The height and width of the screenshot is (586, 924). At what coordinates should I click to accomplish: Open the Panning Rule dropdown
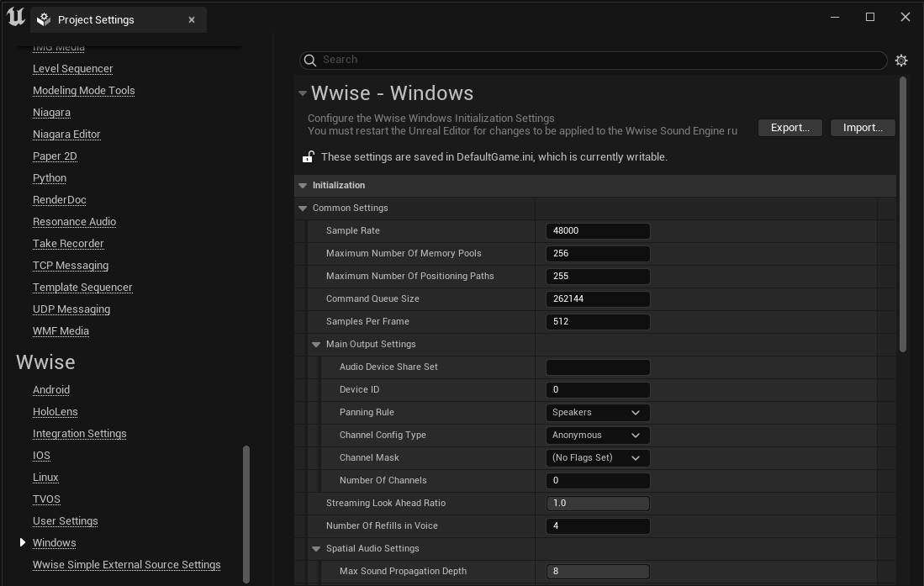coord(597,413)
